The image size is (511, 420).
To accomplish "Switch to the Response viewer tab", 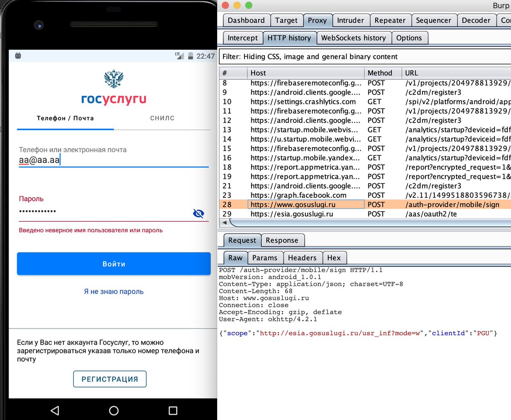I will click(x=282, y=240).
